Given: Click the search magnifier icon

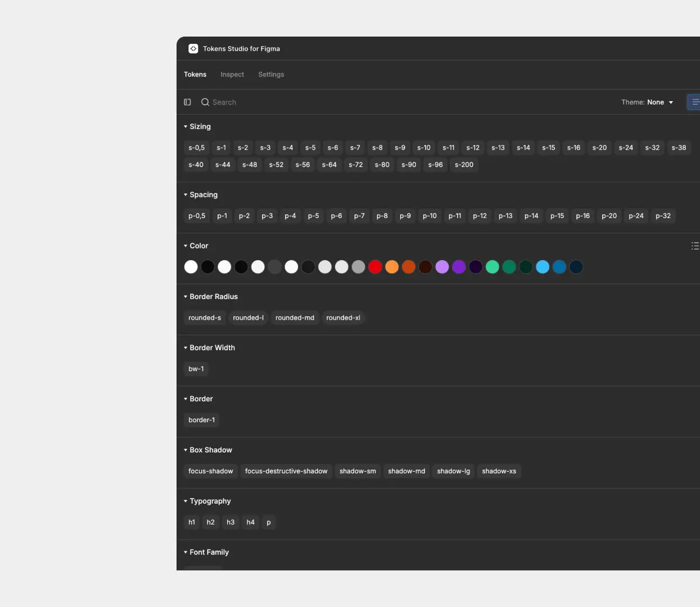Looking at the screenshot, I should (x=205, y=102).
